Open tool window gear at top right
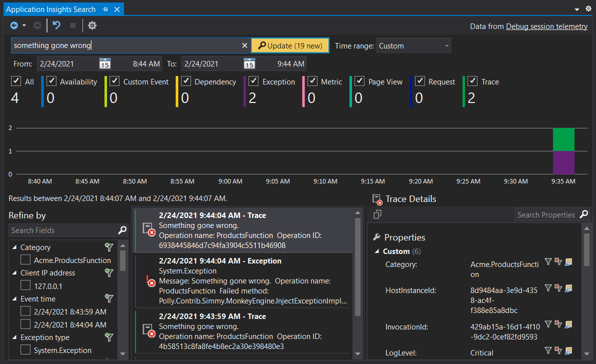 point(588,8)
